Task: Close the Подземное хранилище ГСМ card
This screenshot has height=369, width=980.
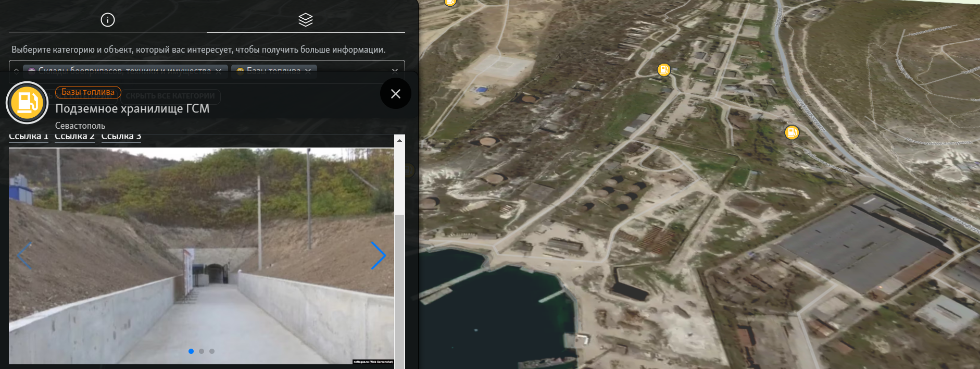Action: tap(396, 94)
